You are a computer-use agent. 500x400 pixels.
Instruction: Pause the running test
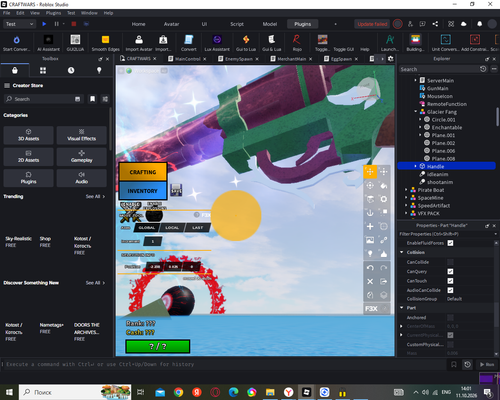point(56,24)
